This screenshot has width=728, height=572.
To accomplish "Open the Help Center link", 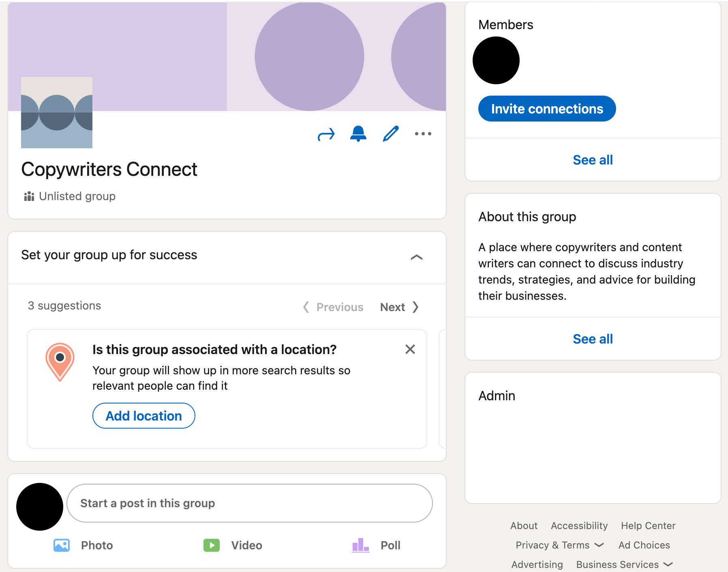I will (x=647, y=525).
